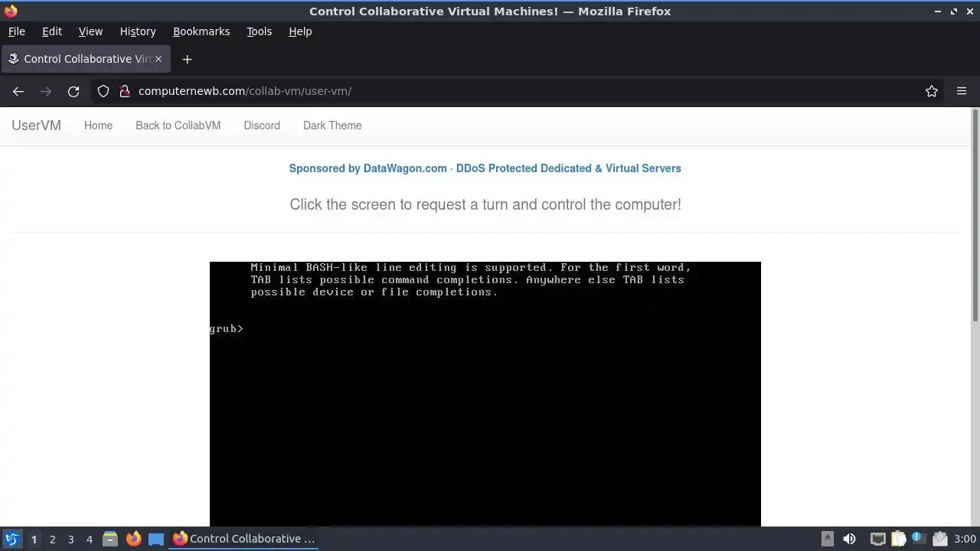Viewport: 980px width, 551px height.
Task: Open the mail envelope tray icon
Action: point(940,539)
